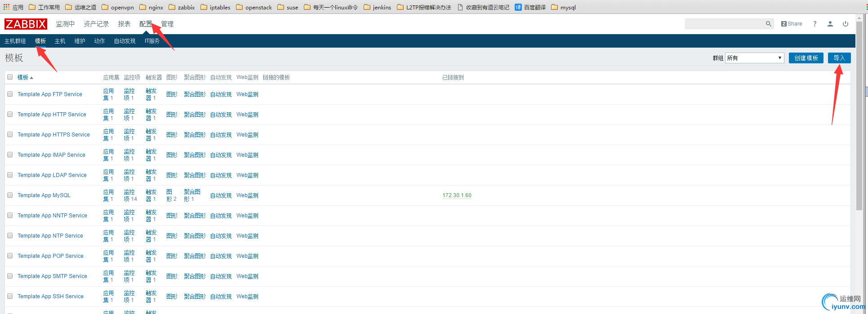Switch to the 维护 submenu tab
This screenshot has height=314, width=868.
[80, 41]
